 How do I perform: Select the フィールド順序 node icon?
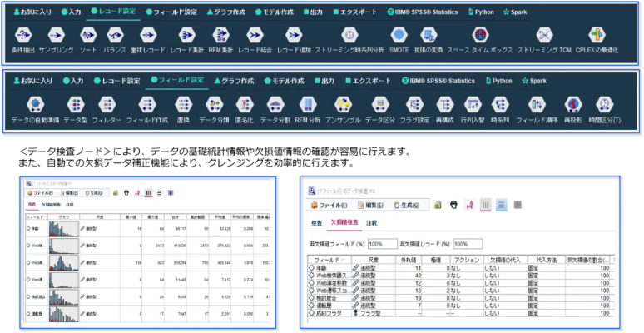point(537,105)
